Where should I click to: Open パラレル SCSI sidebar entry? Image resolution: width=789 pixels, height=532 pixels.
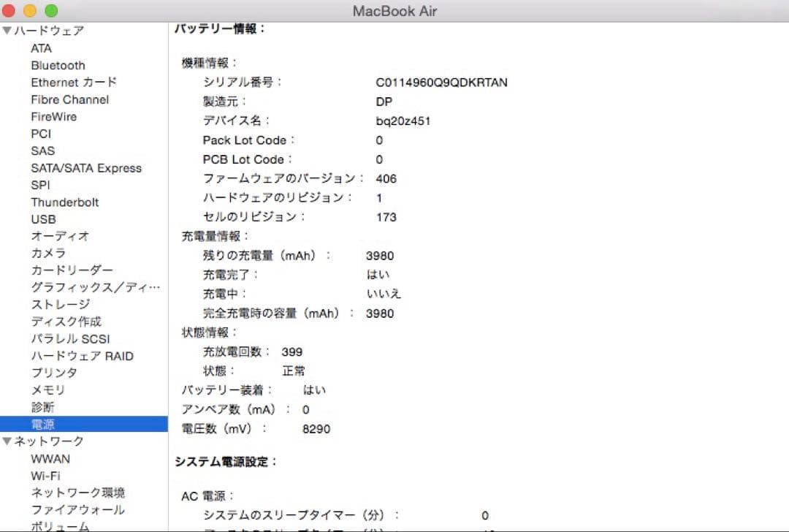pos(70,339)
